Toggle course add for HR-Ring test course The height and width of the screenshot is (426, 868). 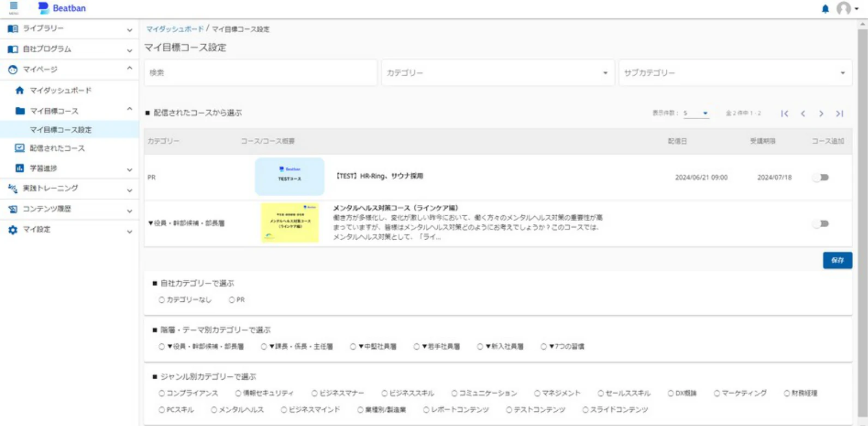point(821,178)
